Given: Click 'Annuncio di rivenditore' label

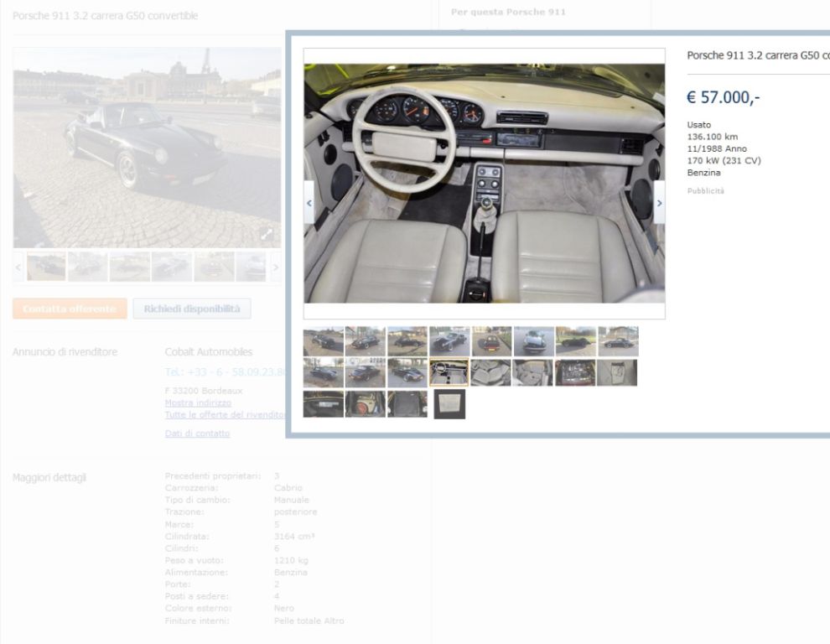Looking at the screenshot, I should 65,351.
